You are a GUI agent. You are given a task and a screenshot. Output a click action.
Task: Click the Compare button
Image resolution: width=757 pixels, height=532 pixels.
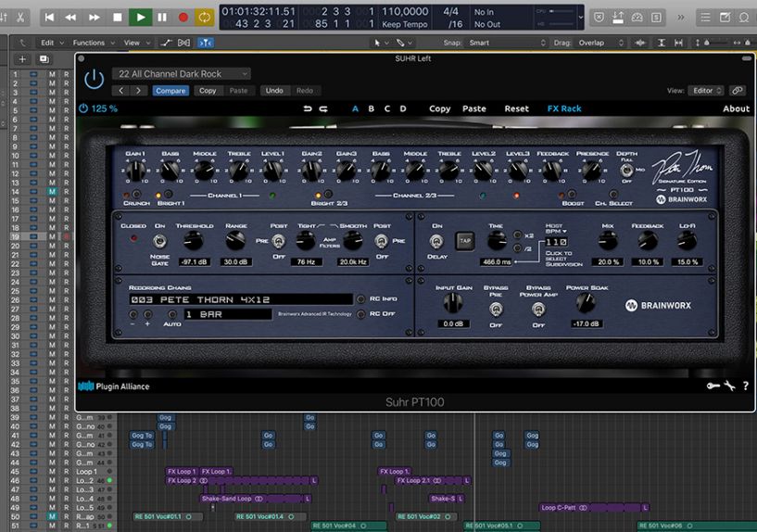170,91
